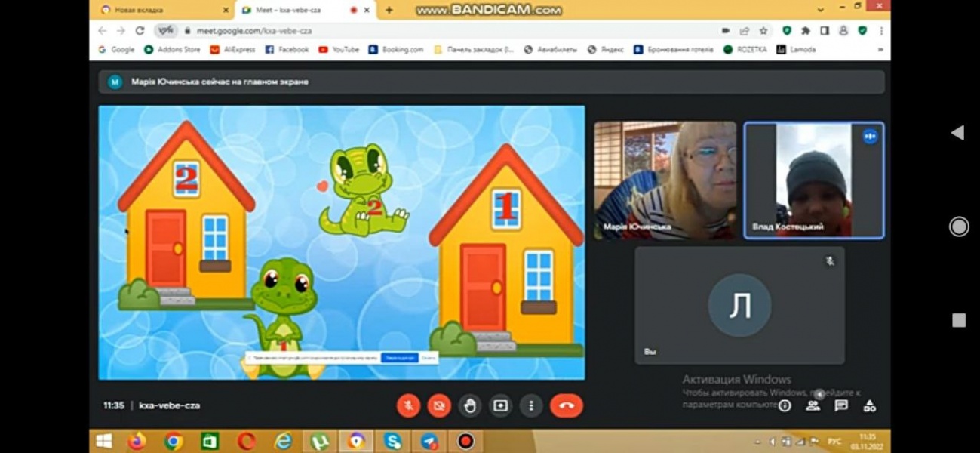The image size is (980, 453).
Task: Open the meeting chat panel
Action: pos(840,405)
